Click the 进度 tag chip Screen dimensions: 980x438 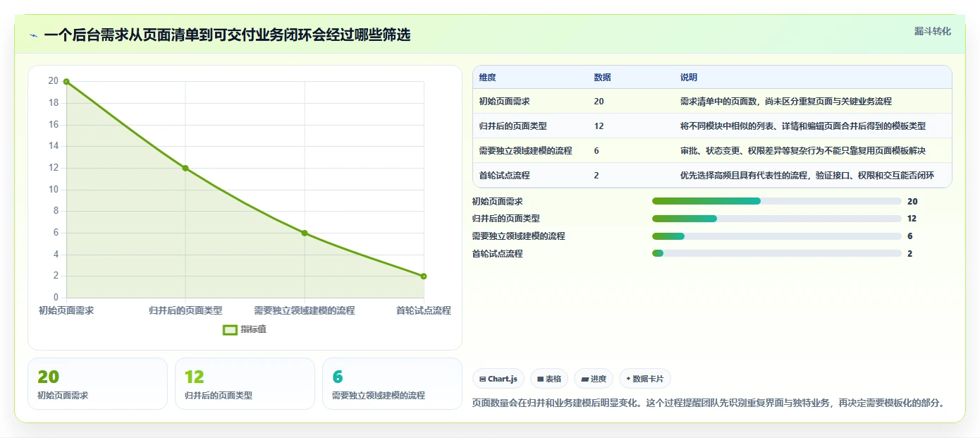click(594, 379)
